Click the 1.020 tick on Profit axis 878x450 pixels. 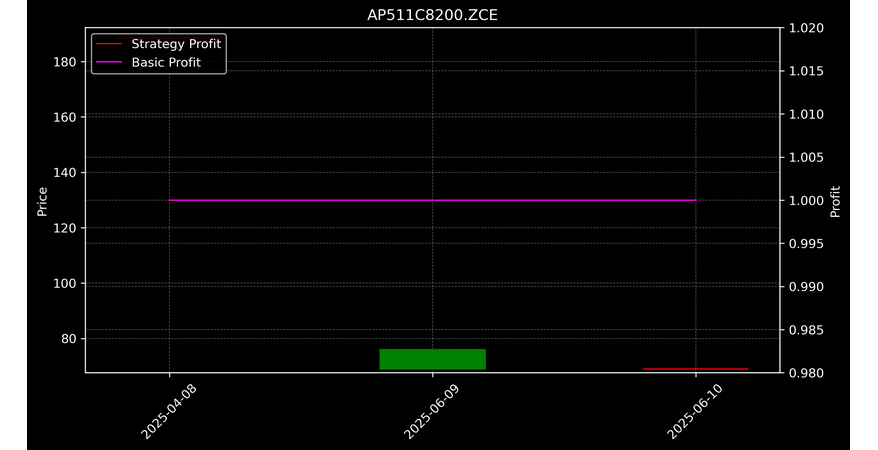pos(806,28)
